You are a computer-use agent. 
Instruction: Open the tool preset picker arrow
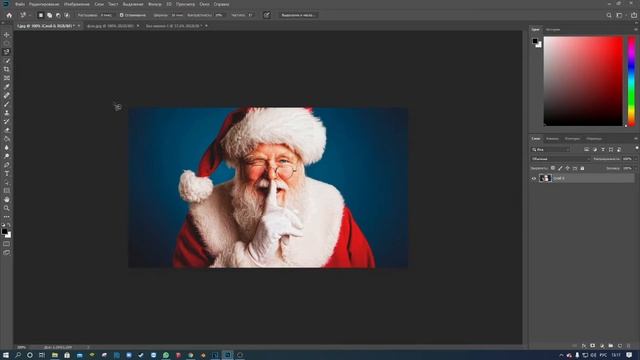click(x=30, y=15)
